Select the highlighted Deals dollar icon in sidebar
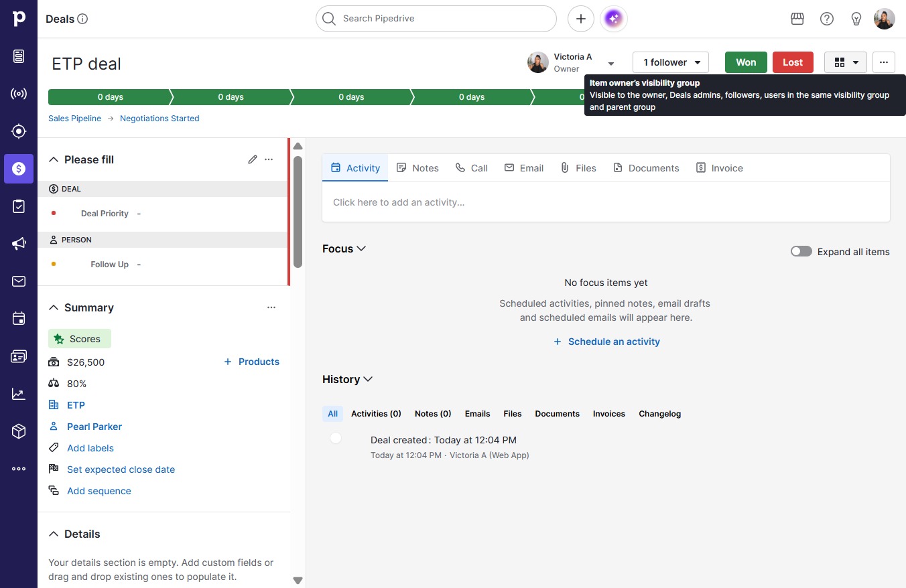The height and width of the screenshot is (588, 906). coord(19,169)
